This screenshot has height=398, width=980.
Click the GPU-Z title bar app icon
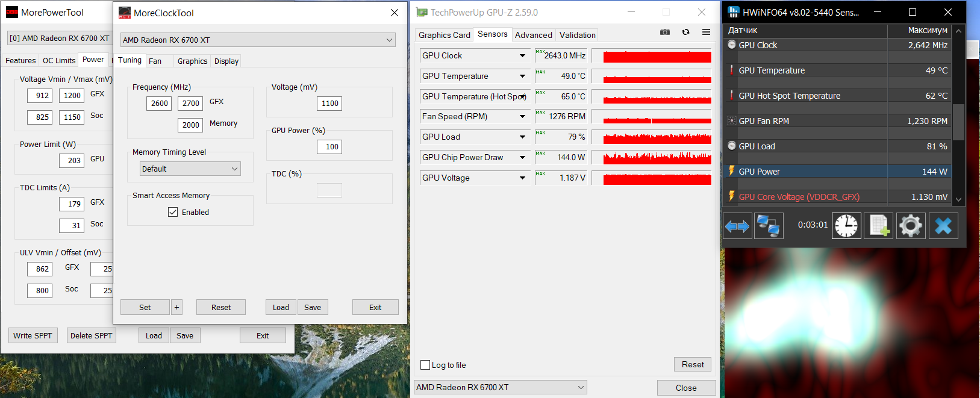tap(422, 12)
